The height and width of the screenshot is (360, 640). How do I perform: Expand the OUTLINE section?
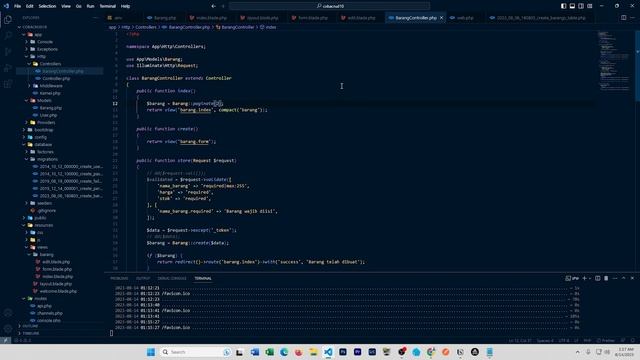pyautogui.click(x=30, y=326)
